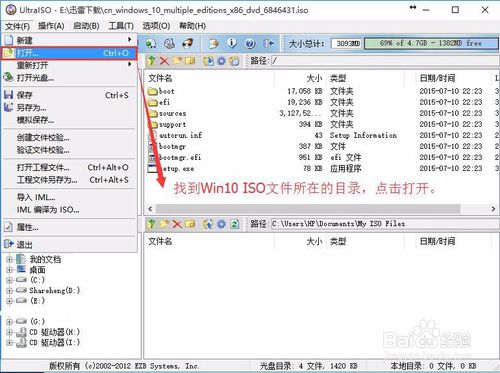The height and width of the screenshot is (373, 500).
Task: Choose 保存 Ctrl+S from File menu
Action: (69, 95)
